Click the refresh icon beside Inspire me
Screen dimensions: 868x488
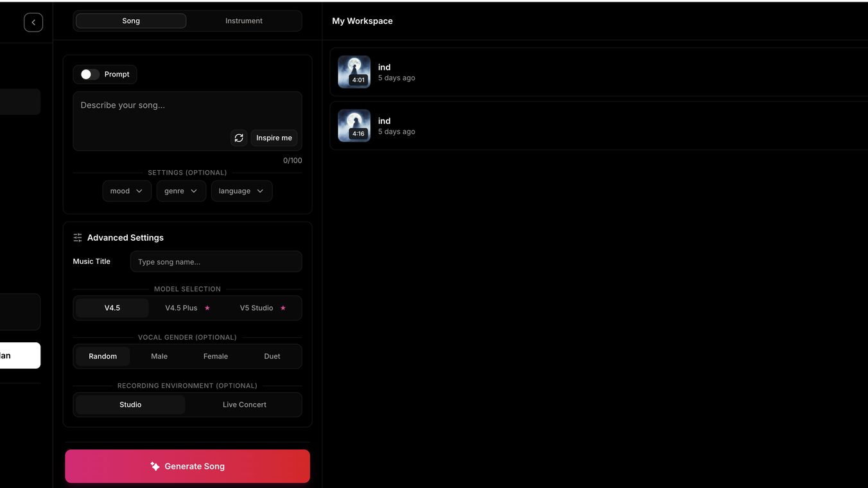pos(239,137)
